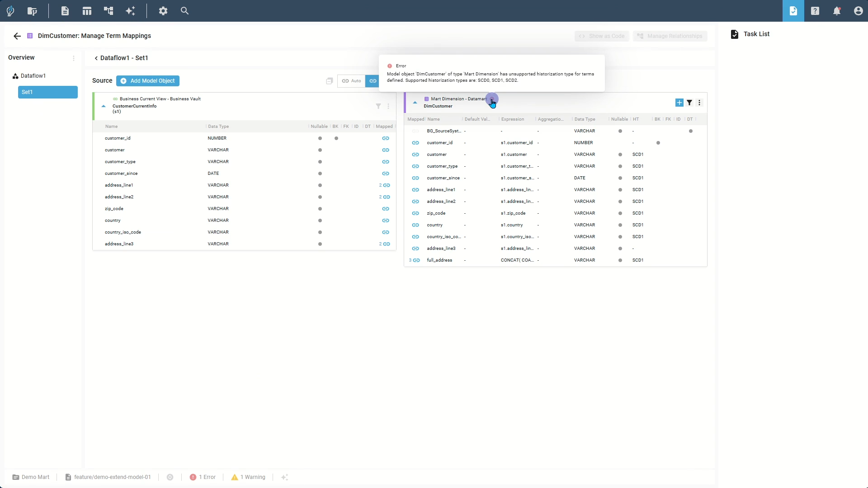Toggle Nullable dot for target zip_code row

620,213
